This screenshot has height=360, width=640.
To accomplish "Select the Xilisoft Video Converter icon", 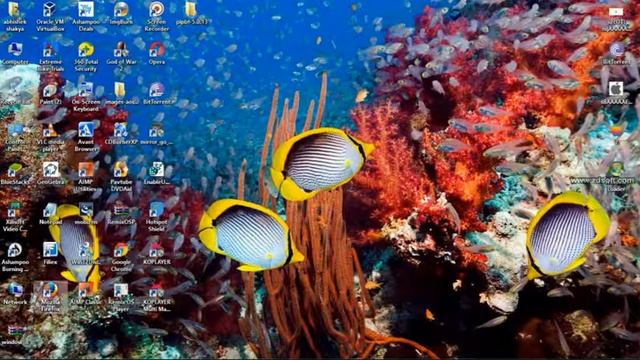I will (x=15, y=210).
